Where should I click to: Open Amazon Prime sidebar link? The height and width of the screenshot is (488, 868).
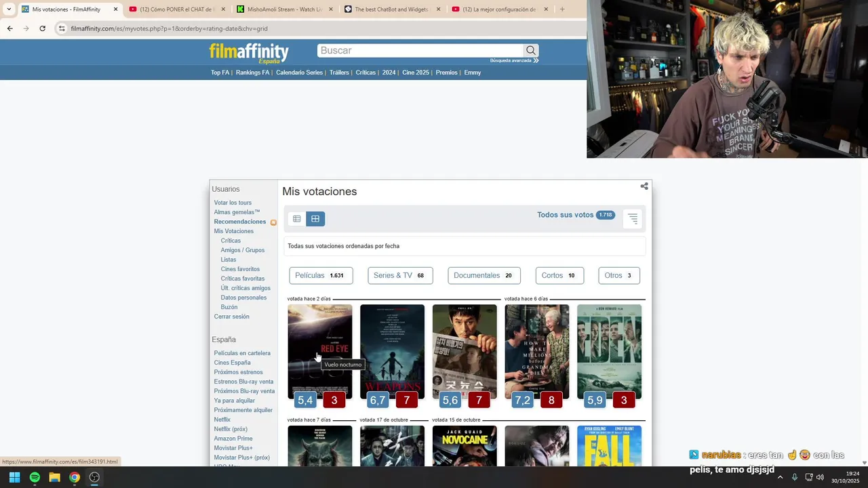tap(233, 439)
